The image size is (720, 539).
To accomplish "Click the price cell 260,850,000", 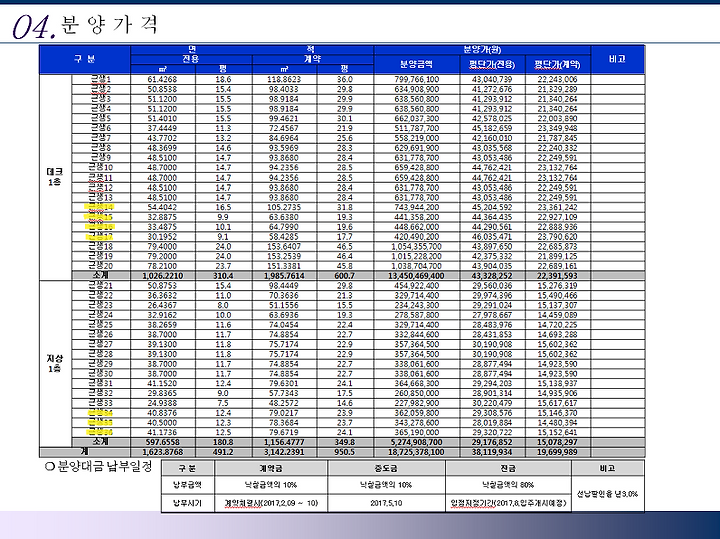I will point(416,393).
